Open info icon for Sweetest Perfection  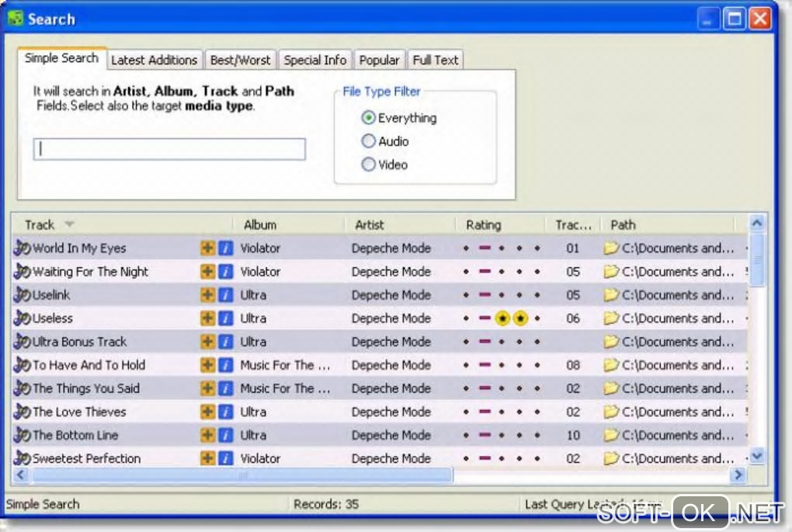[x=225, y=458]
